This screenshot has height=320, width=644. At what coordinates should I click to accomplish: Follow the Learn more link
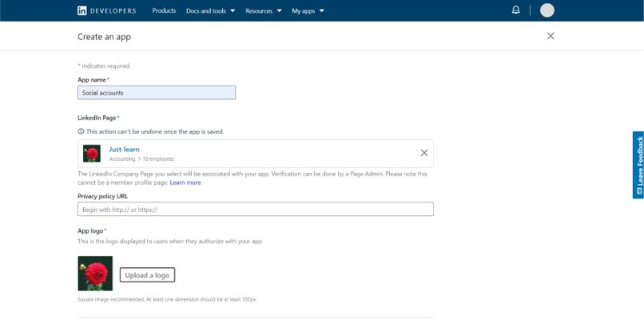[x=185, y=182]
